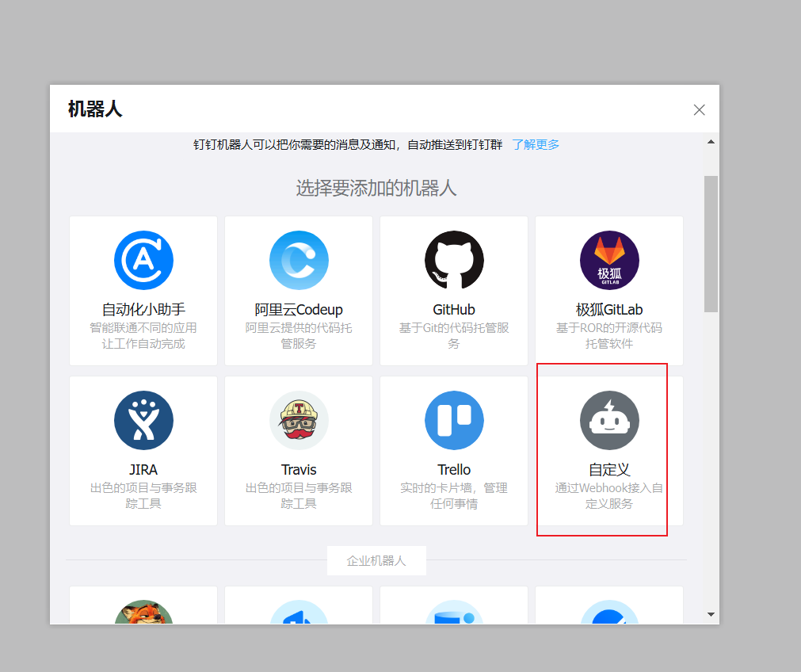Click description 基于Git的代码托管服务

click(x=454, y=336)
